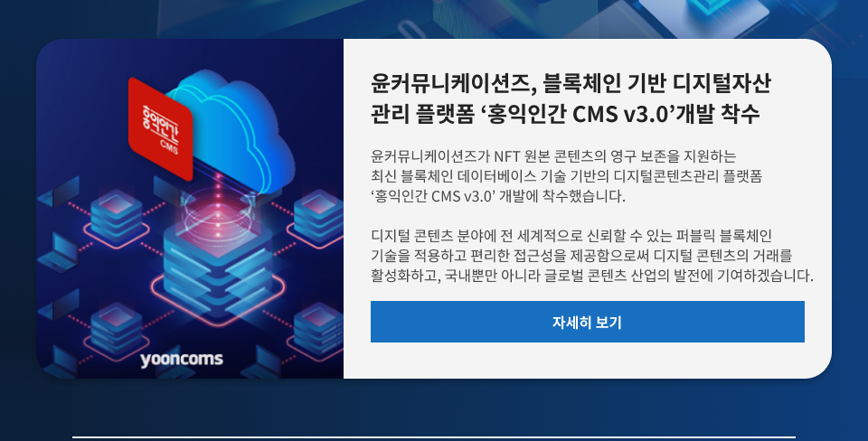
Task: Click the yooncoms logo in the image
Action: (x=182, y=360)
